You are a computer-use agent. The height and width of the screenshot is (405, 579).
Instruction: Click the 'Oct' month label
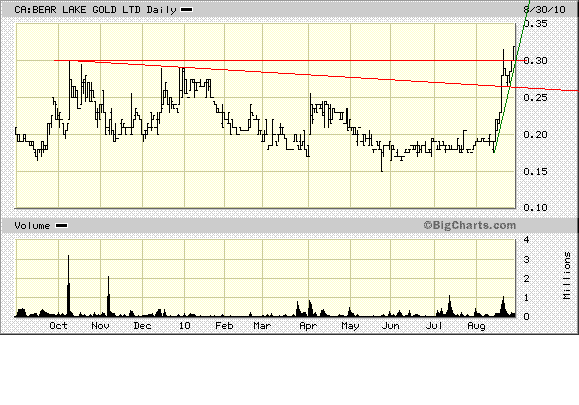click(x=58, y=326)
